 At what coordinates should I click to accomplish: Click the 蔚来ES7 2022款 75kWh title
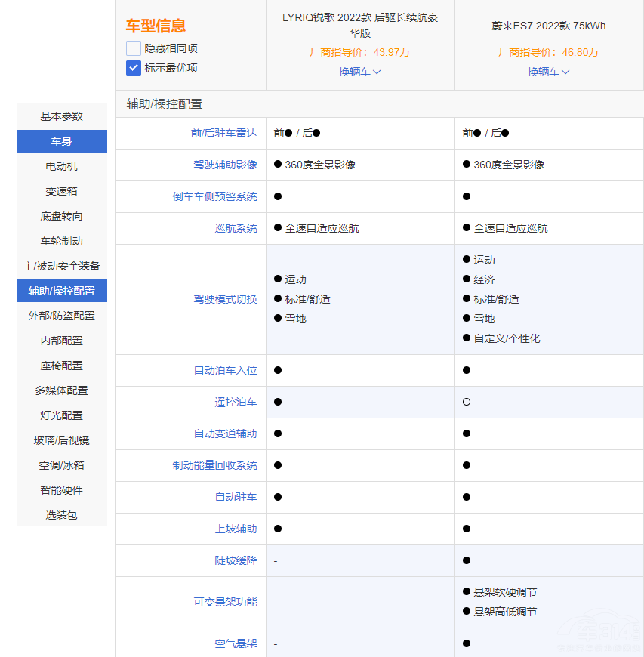tap(548, 26)
